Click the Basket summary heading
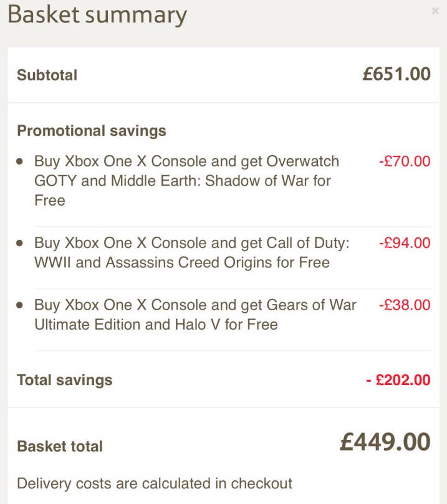This screenshot has width=447, height=504. click(97, 14)
